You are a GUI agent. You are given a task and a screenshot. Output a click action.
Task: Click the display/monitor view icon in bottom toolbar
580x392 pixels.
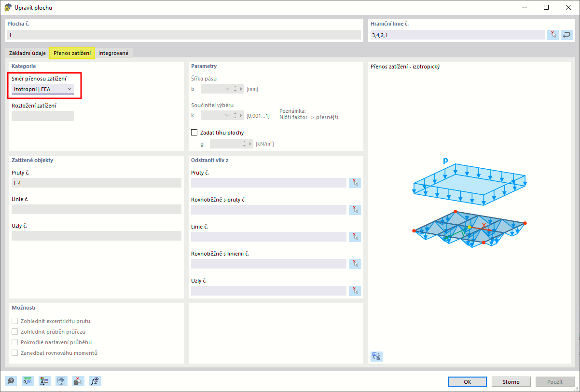61,381
